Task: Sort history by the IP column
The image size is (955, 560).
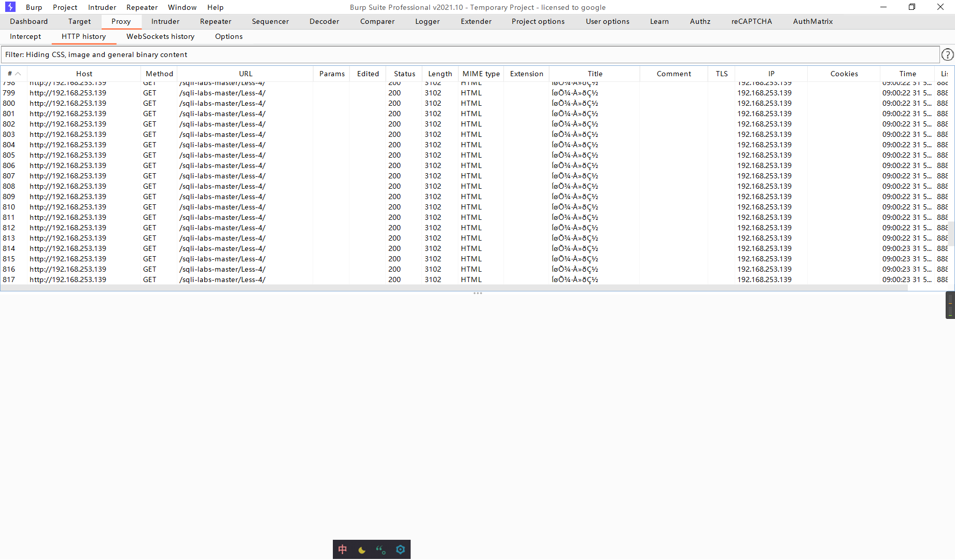Action: click(x=771, y=74)
